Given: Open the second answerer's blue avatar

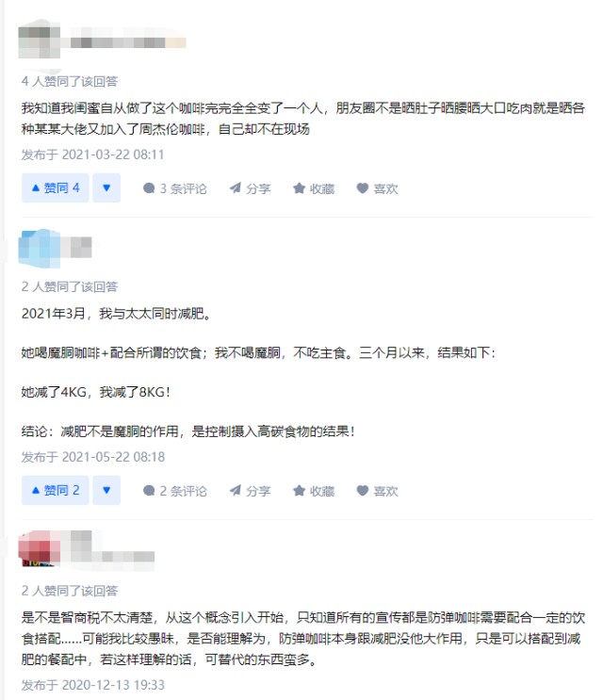Looking at the screenshot, I should point(40,248).
